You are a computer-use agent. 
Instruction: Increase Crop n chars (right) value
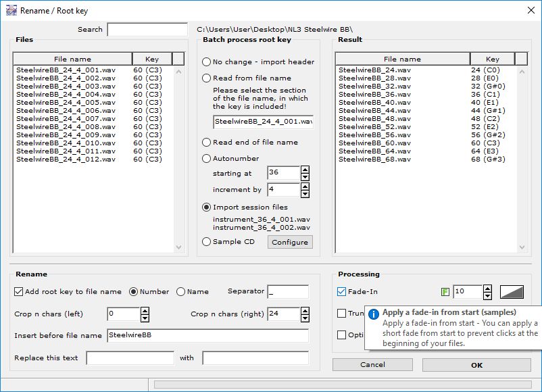(305, 311)
